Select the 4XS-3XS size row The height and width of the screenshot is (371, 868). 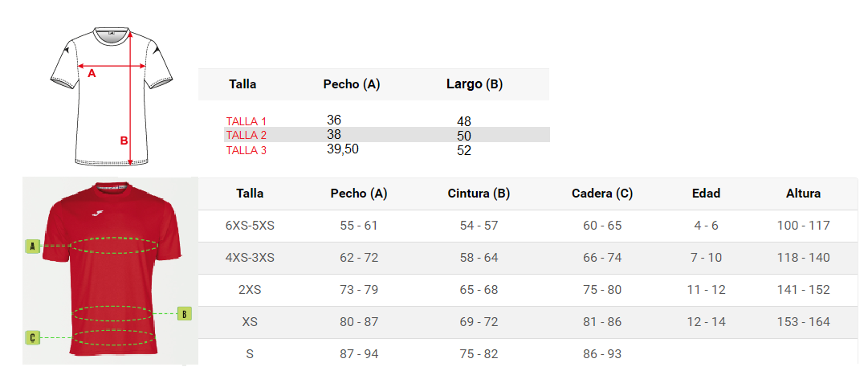point(528,258)
